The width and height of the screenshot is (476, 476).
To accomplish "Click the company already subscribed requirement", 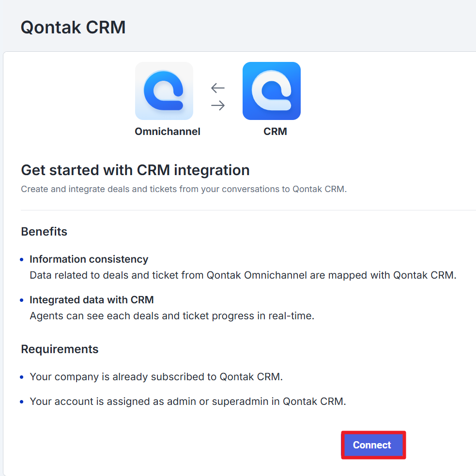I will click(x=156, y=376).
